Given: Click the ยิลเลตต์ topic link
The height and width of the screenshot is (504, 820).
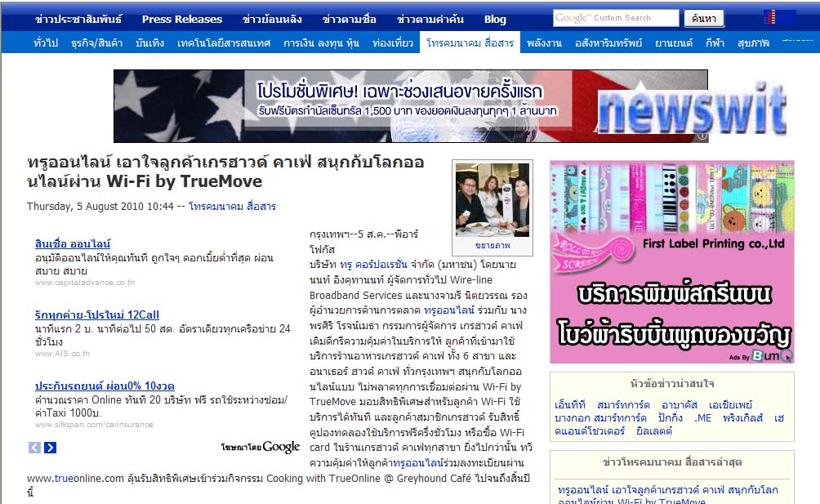Looking at the screenshot, I should click(654, 430).
